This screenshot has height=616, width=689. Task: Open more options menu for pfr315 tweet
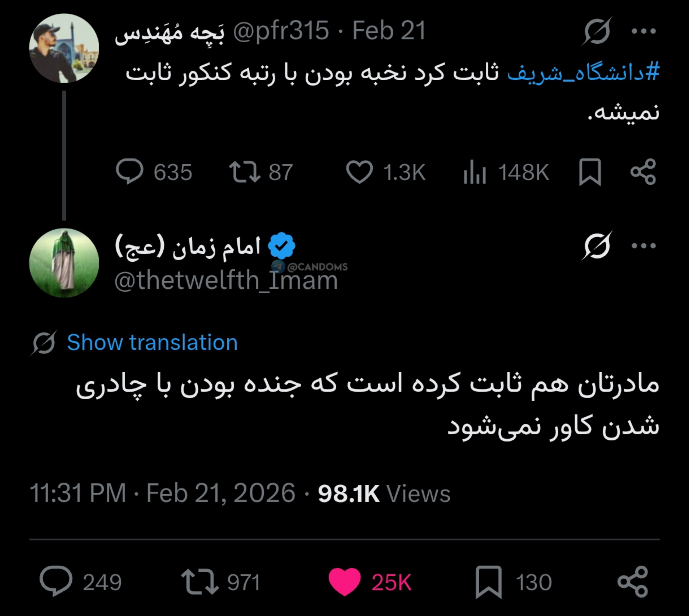click(644, 31)
